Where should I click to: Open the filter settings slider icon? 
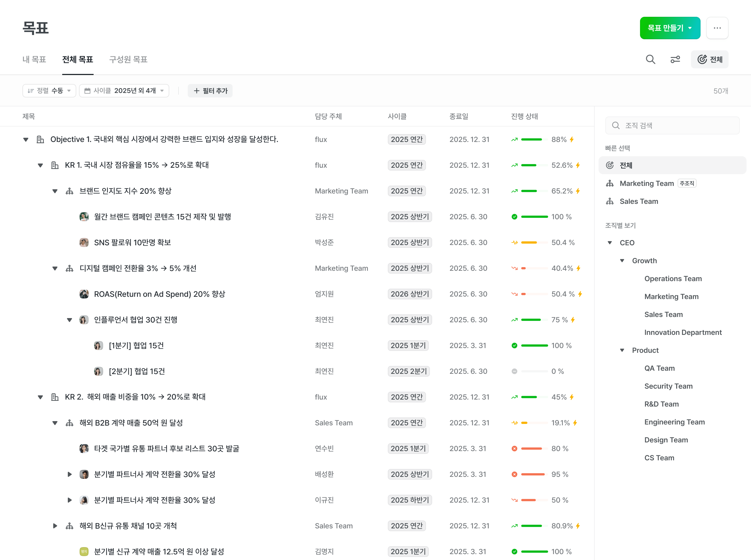[675, 59]
